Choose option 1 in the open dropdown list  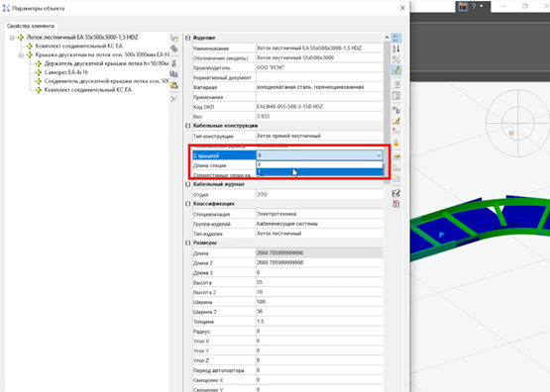[x=319, y=171]
